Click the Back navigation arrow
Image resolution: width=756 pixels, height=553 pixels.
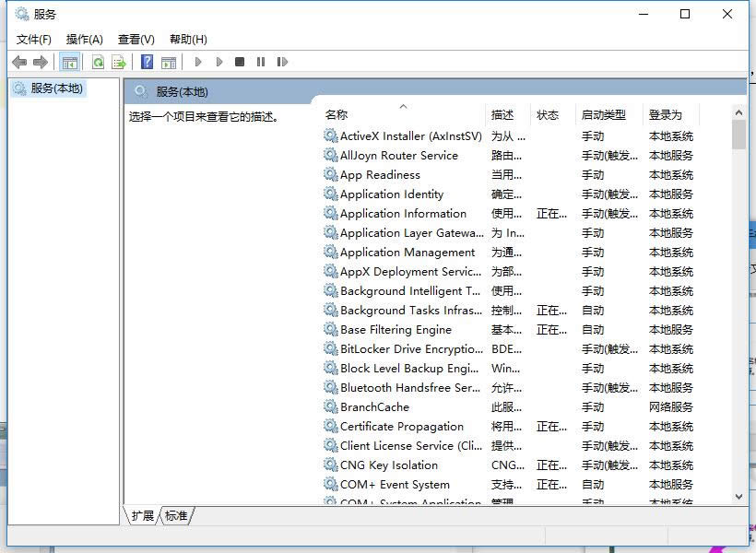(x=19, y=62)
